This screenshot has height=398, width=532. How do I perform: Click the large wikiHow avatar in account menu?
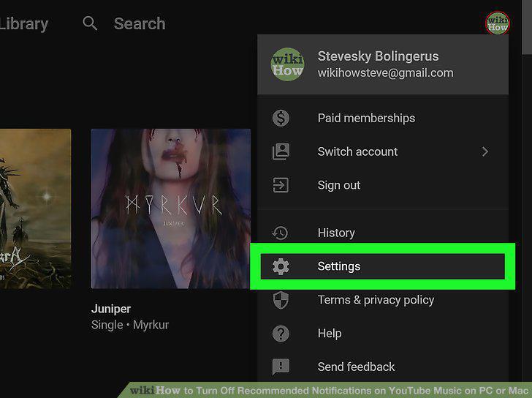[287, 64]
